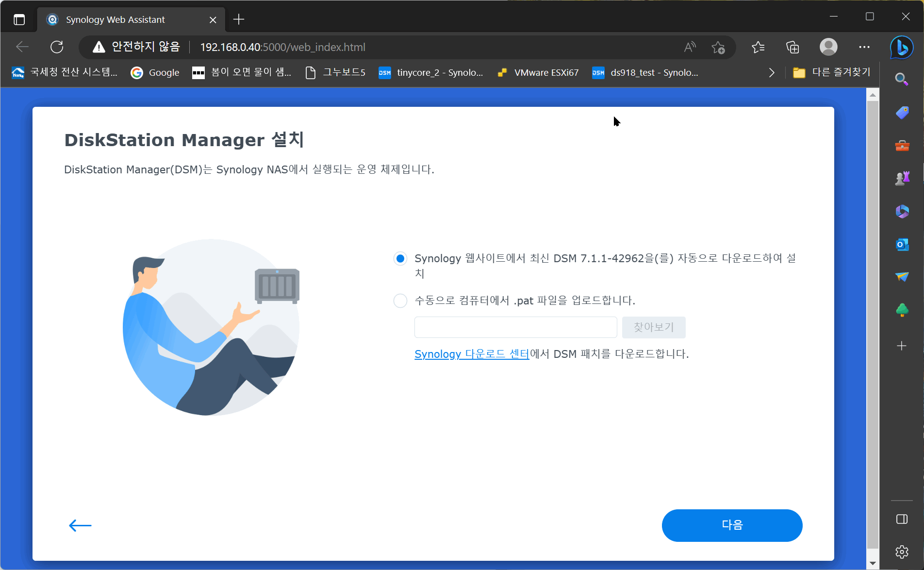924x570 pixels.
Task: Open ds918_test - Synology bookmark
Action: click(645, 72)
